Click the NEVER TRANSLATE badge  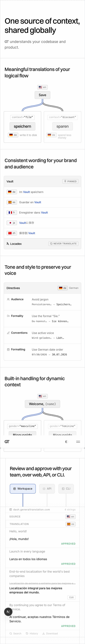click(63, 244)
